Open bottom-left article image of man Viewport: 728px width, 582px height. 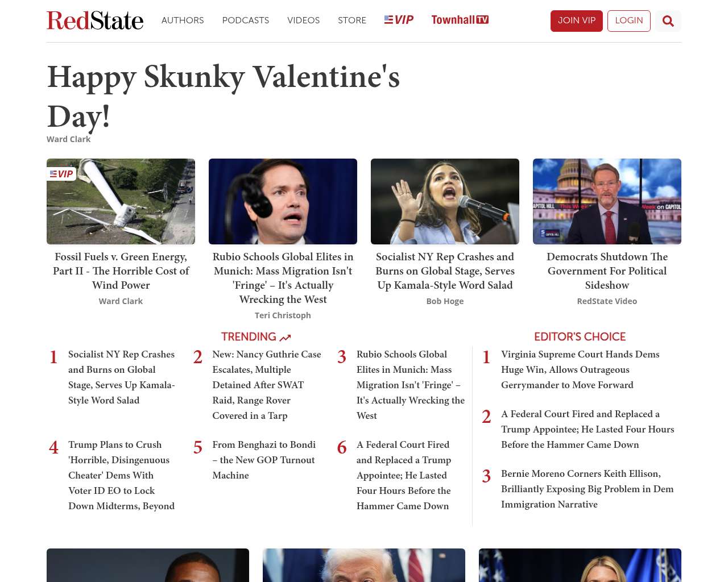(148, 565)
